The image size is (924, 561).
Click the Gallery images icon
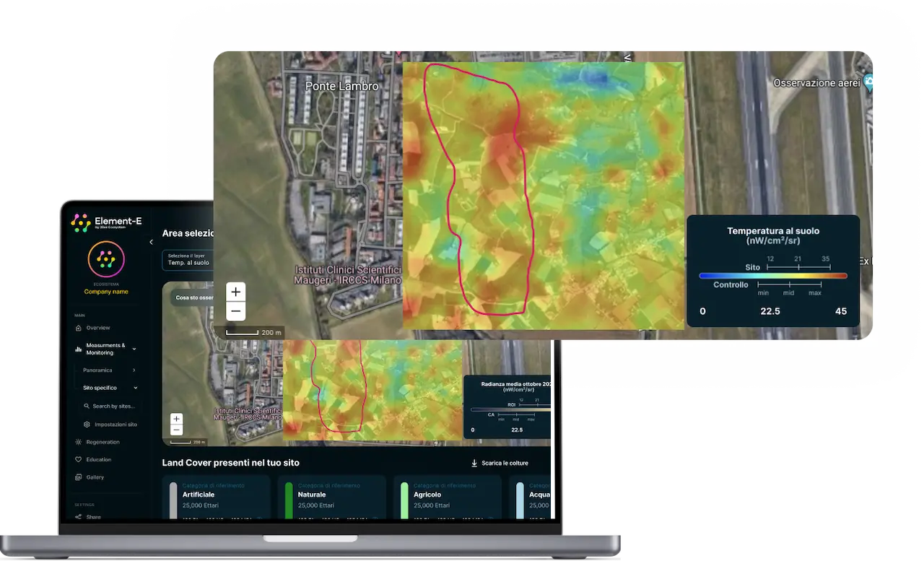point(79,477)
